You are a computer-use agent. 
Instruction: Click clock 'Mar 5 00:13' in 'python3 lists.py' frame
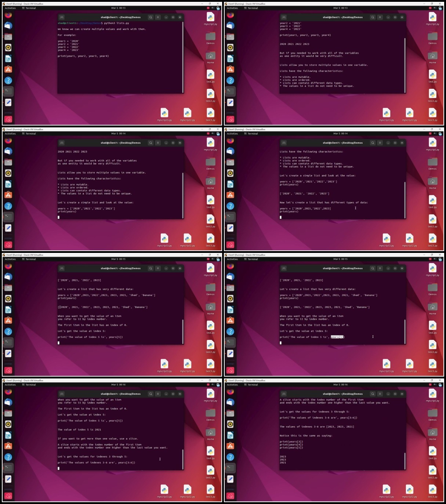118,8
